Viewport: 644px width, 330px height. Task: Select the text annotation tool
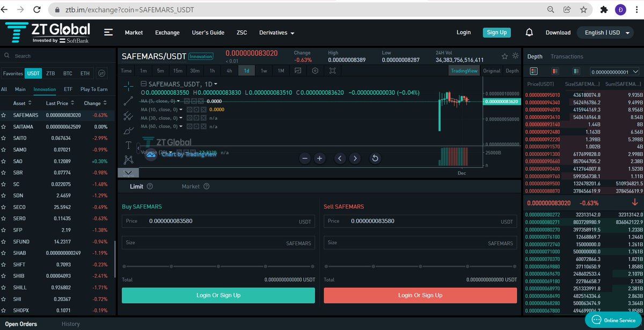128,145
